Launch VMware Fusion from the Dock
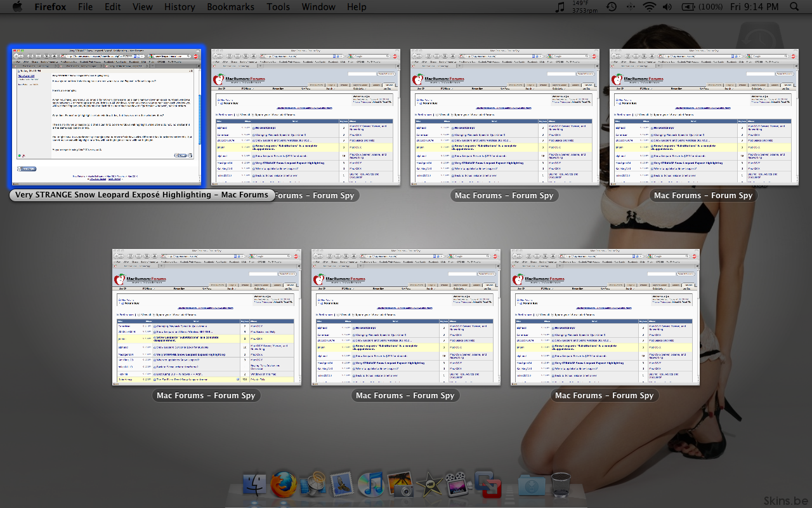812x508 pixels. pos(488,485)
